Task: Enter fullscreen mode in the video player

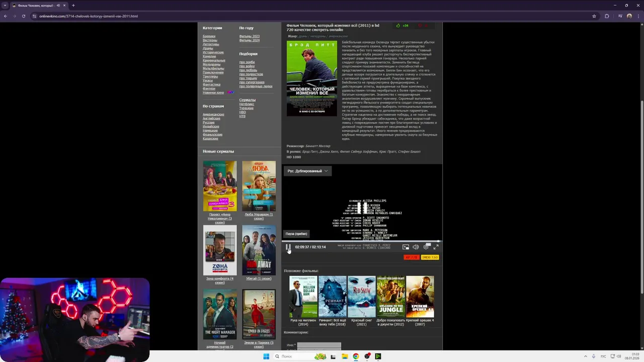Action: click(x=436, y=247)
